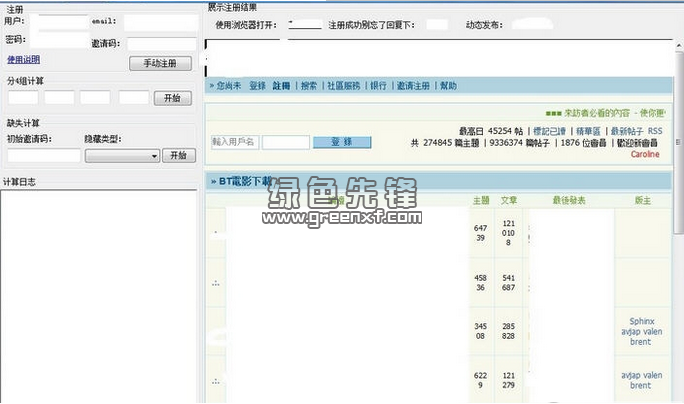Click forum status icon in 458 36 row
The image size is (684, 404).
click(x=215, y=284)
